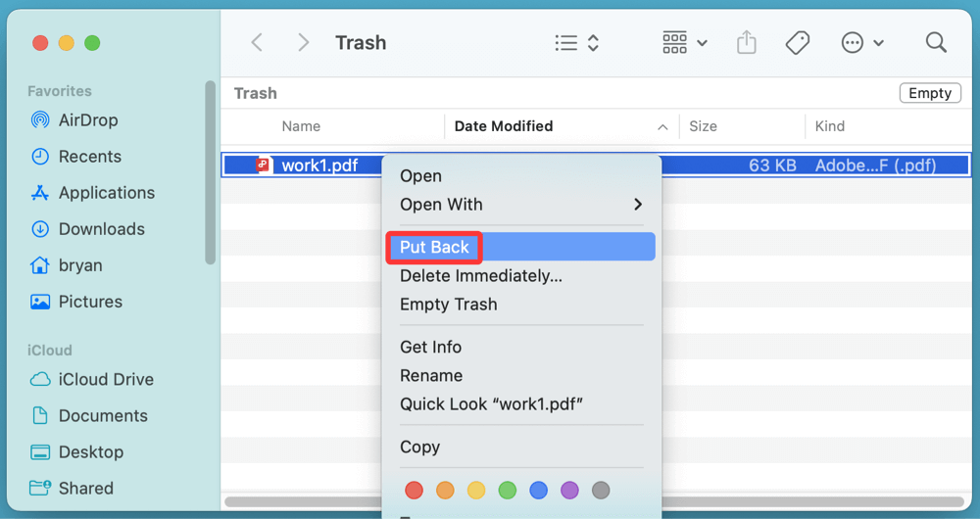Click the Adobe...F (.pdf) kind cell

coord(875,165)
